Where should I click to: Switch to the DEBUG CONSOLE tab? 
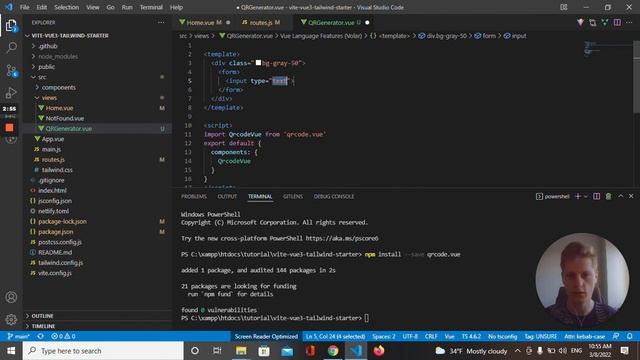click(x=334, y=196)
